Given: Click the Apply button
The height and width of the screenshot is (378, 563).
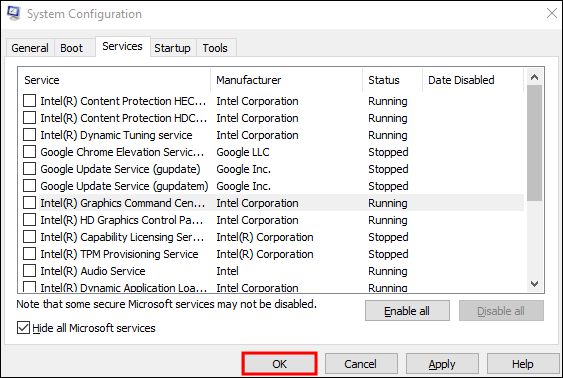Looking at the screenshot, I should click(x=442, y=364).
